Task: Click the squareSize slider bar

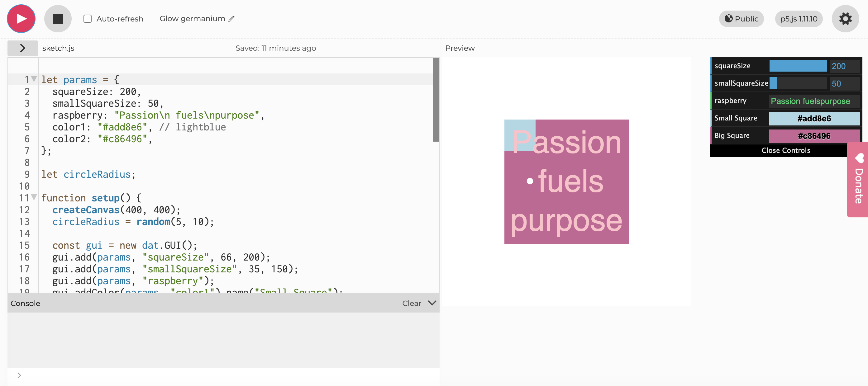Action: [x=798, y=66]
